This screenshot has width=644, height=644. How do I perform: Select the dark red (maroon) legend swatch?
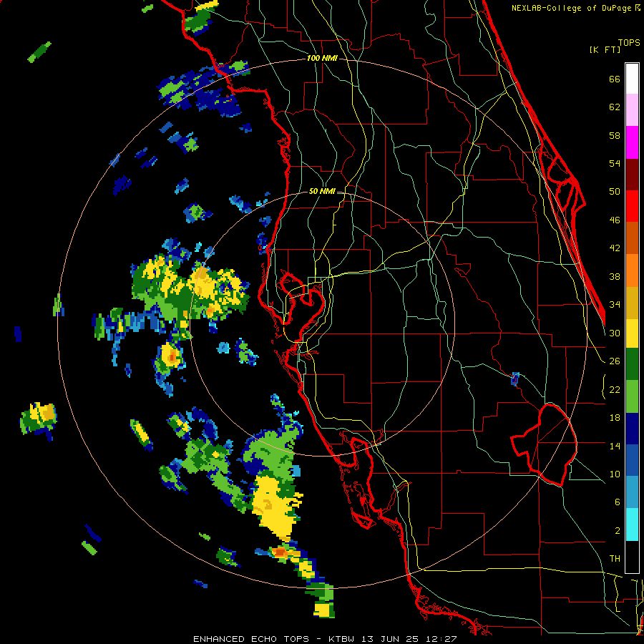pyautogui.click(x=632, y=175)
